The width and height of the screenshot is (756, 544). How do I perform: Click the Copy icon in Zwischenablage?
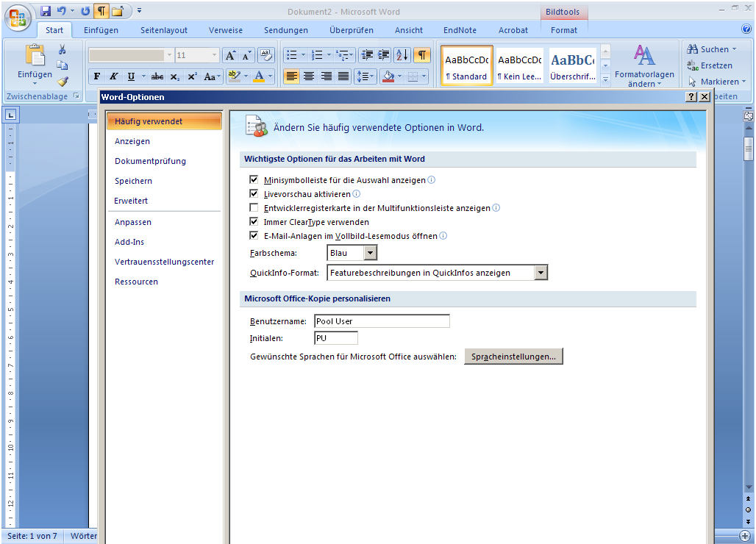pyautogui.click(x=63, y=65)
